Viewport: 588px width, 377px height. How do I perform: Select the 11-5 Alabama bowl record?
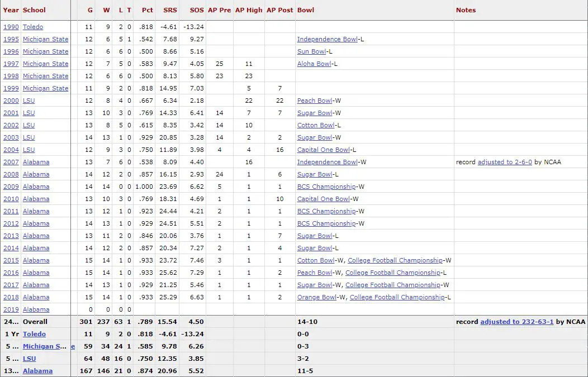click(x=305, y=371)
